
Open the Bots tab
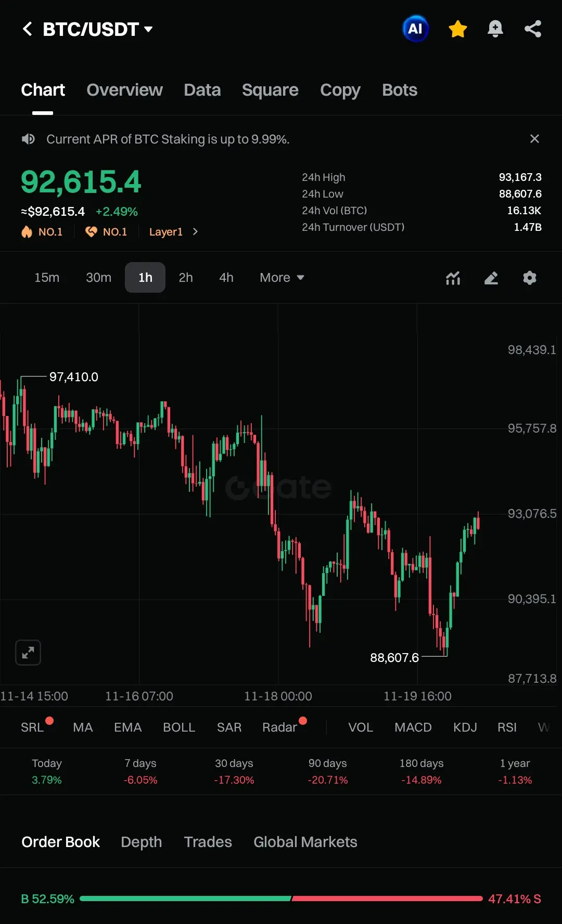tap(400, 90)
